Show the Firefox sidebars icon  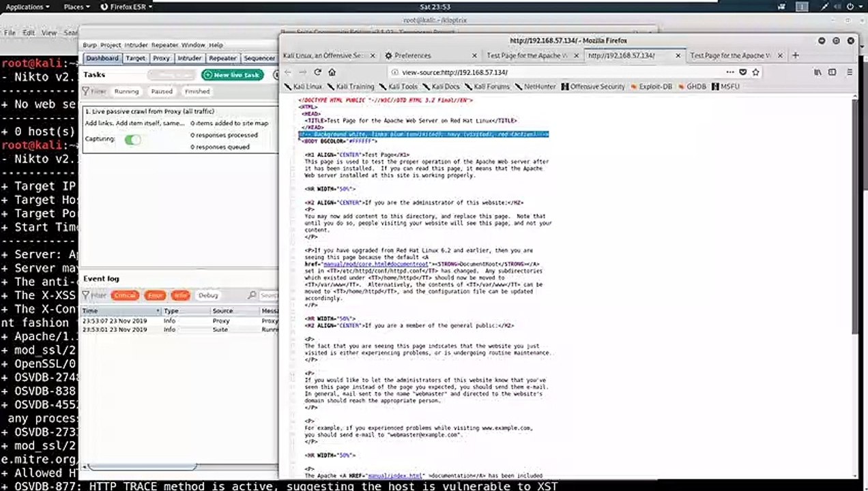pyautogui.click(x=832, y=72)
